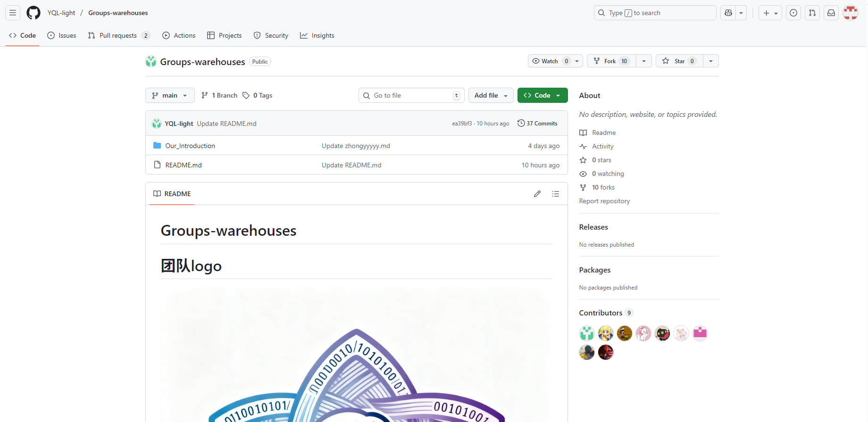This screenshot has width=868, height=422.
Task: Click Report repository
Action: [x=604, y=201]
